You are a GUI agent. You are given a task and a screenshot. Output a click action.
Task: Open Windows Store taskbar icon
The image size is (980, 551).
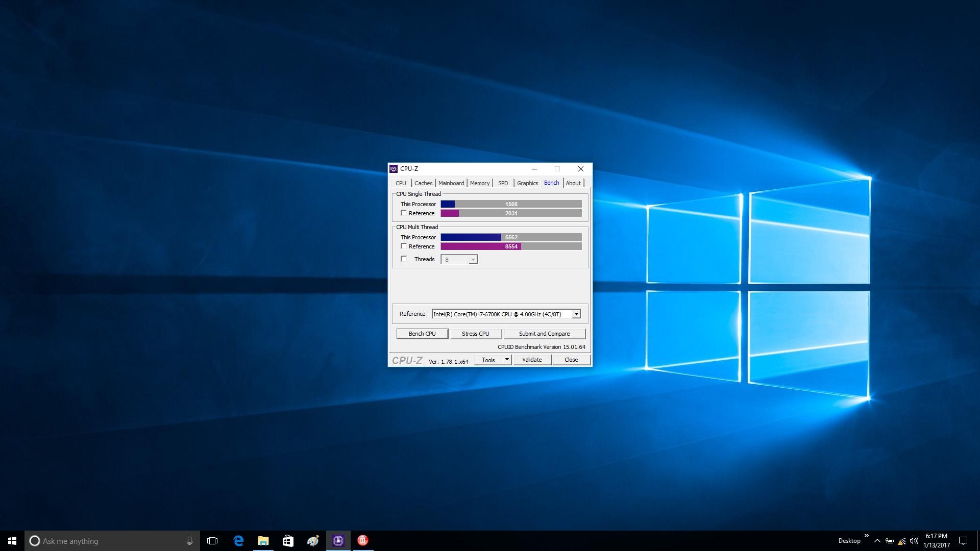point(288,541)
